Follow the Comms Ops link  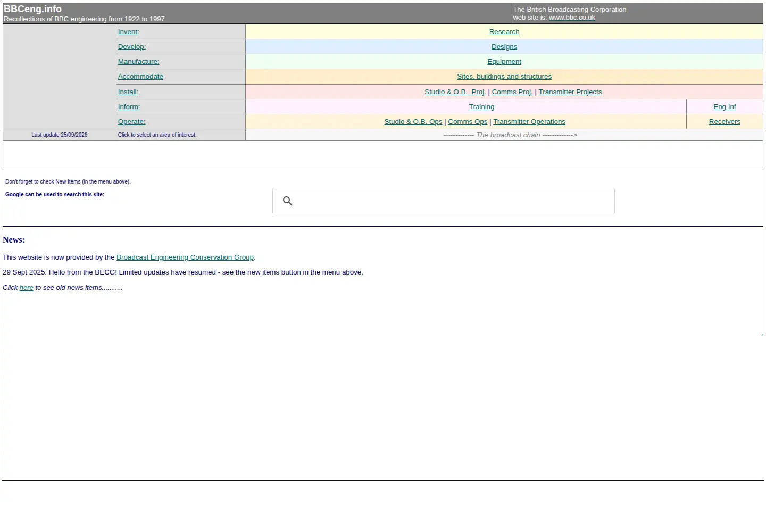point(468,122)
